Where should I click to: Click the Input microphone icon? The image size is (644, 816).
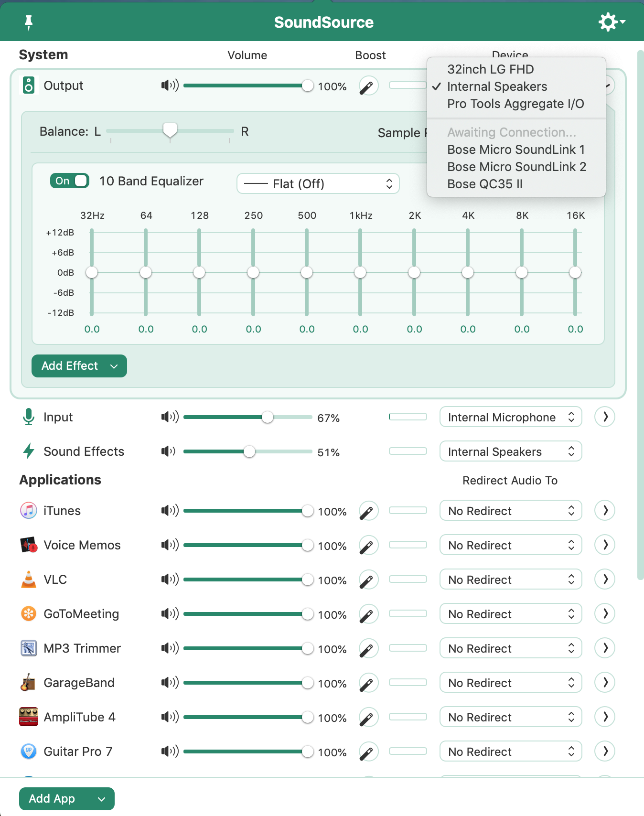tap(29, 417)
